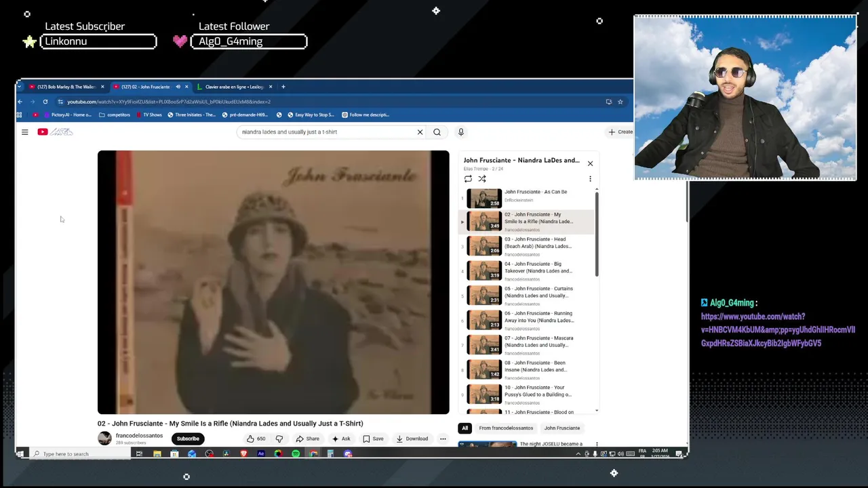Like the video showing 650 likes
Viewport: 868px width, 488px height.
point(256,439)
